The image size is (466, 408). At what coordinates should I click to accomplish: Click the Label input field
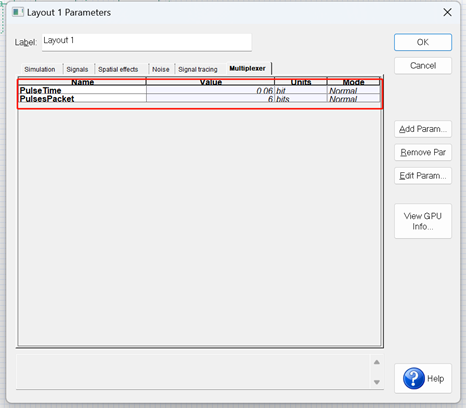[x=147, y=42]
